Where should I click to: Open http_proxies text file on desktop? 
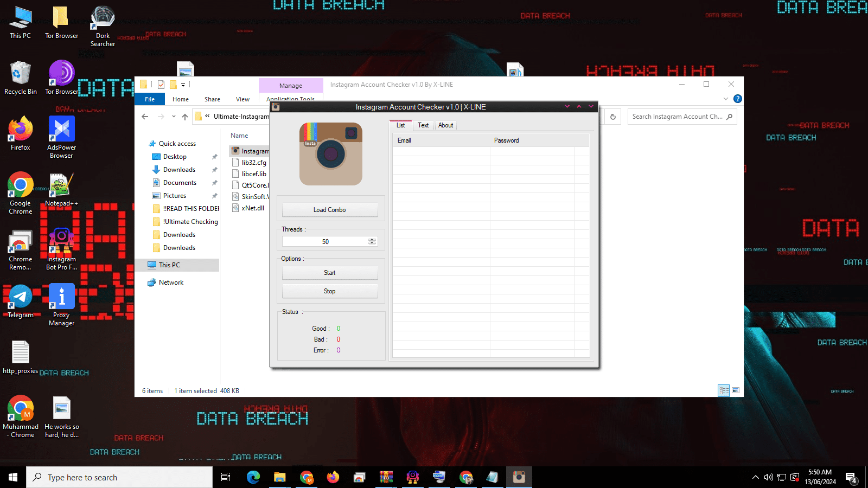pyautogui.click(x=21, y=358)
